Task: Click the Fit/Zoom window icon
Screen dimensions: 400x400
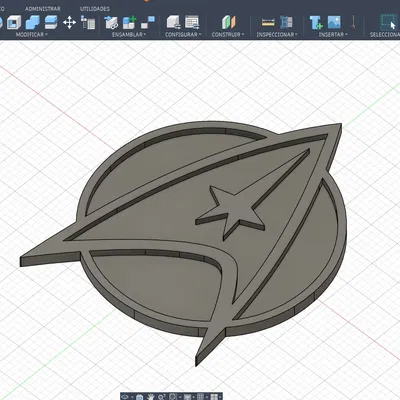Action: click(x=172, y=397)
